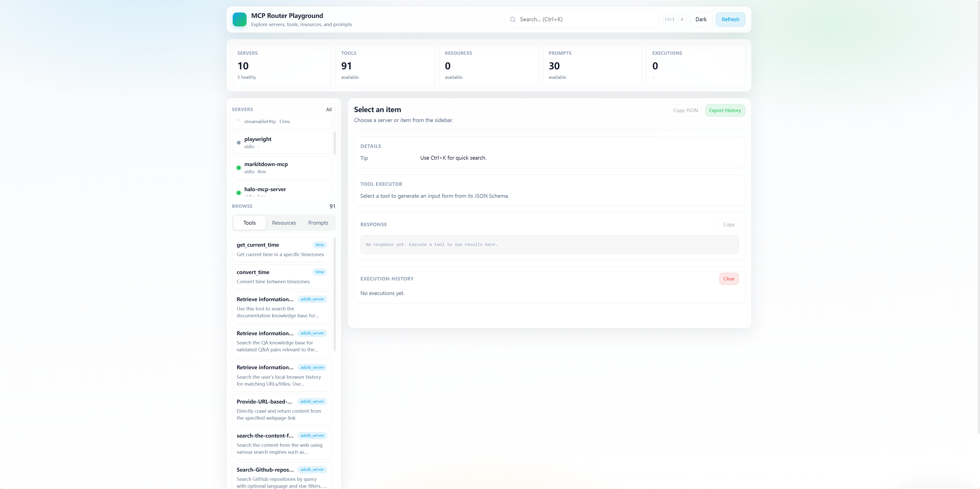Click the Copy JSON button
The height and width of the screenshot is (489, 980).
click(686, 110)
